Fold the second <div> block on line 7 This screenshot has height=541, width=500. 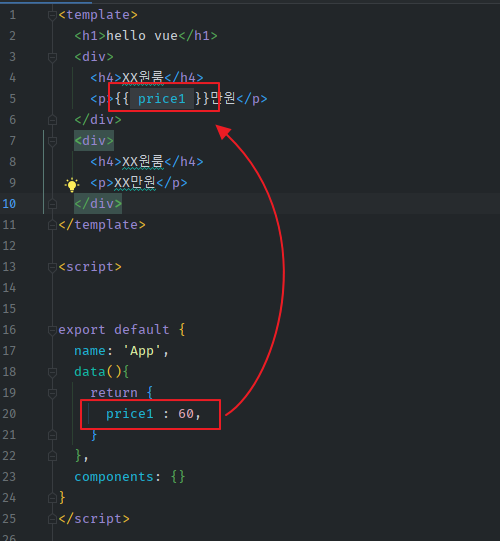(x=52, y=141)
